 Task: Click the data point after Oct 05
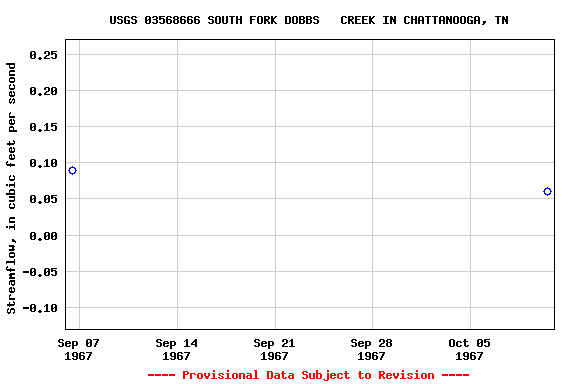click(x=547, y=191)
